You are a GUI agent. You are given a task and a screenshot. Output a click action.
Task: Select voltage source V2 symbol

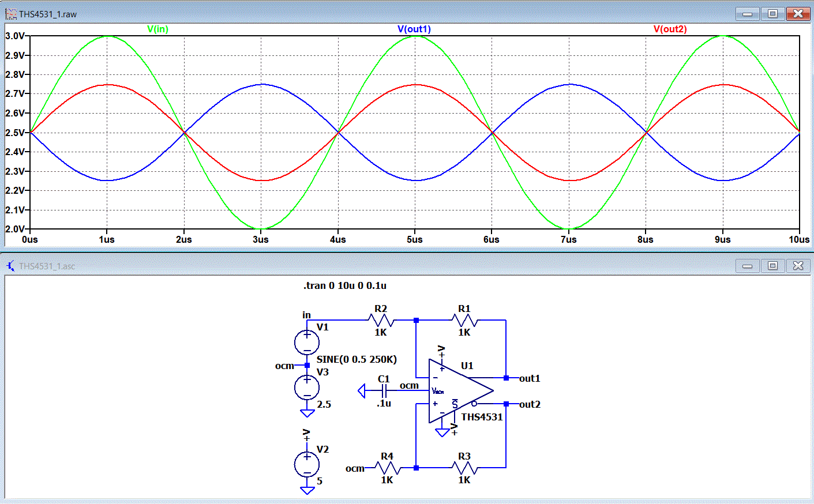tap(307, 464)
